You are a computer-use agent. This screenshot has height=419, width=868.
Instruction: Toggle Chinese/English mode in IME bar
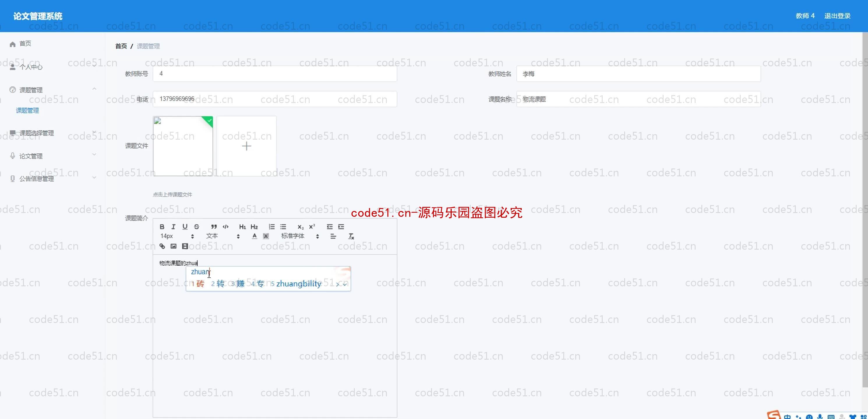[787, 417]
